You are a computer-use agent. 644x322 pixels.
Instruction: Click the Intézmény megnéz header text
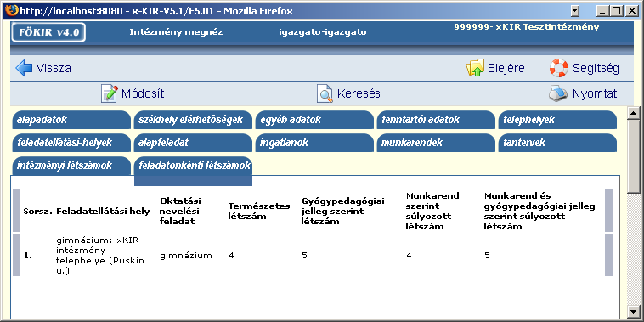[x=176, y=32]
